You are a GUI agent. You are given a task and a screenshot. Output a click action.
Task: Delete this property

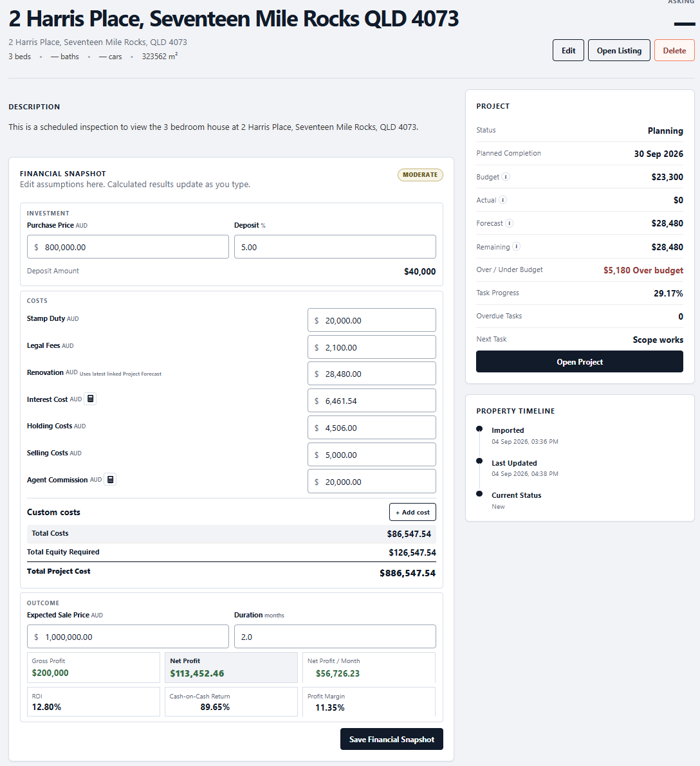coord(674,50)
